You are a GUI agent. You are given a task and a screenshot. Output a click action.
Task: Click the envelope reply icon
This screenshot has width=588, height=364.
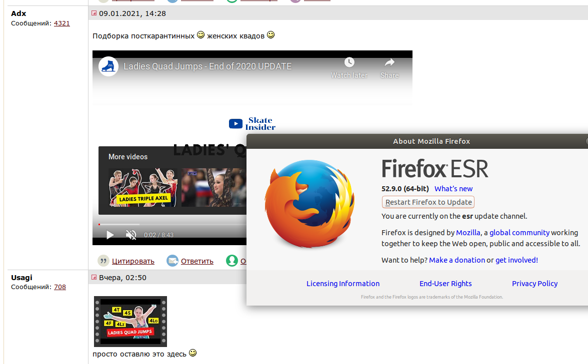click(x=172, y=261)
